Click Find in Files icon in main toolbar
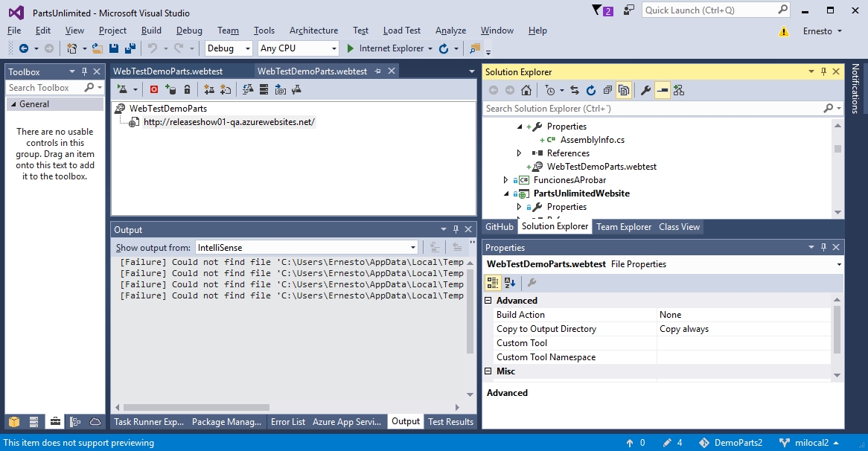The height and width of the screenshot is (451, 868). pos(474,48)
